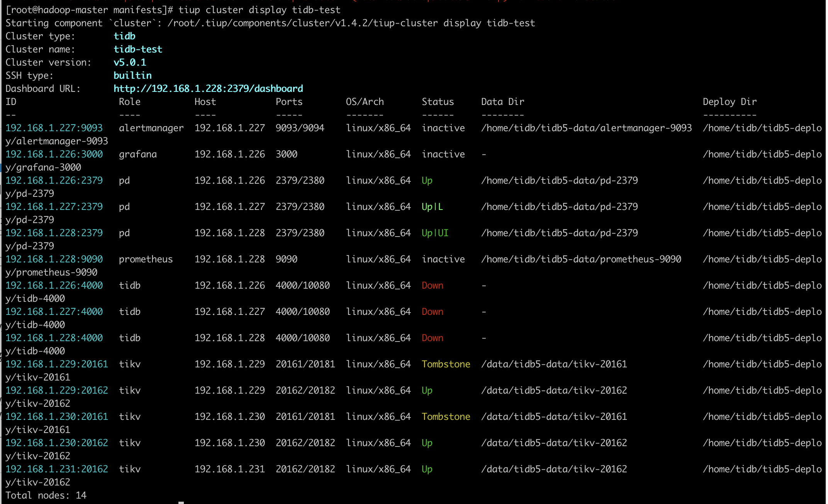This screenshot has width=828, height=504.
Task: Click the Deploy Dir column header
Action: (730, 101)
